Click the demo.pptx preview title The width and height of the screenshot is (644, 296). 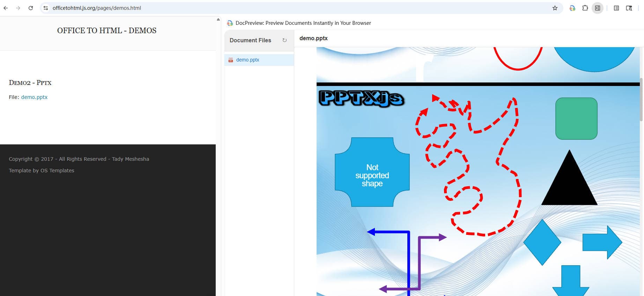coord(313,38)
